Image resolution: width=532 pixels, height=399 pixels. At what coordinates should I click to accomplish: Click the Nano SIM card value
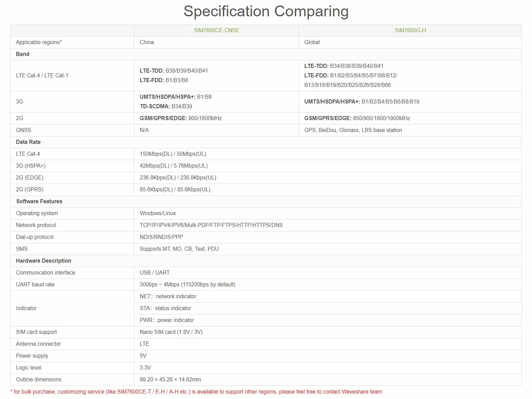coord(171,332)
